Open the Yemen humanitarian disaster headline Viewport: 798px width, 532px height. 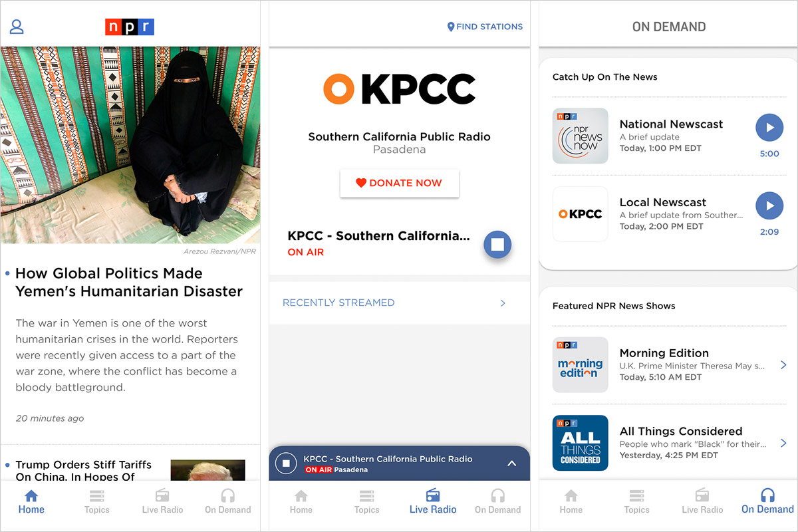tap(129, 282)
